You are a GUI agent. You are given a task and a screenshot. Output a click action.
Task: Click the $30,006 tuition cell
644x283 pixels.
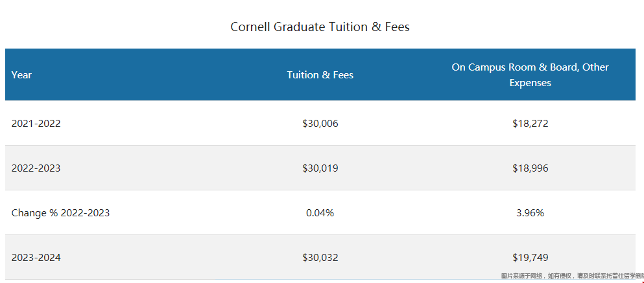coord(320,124)
